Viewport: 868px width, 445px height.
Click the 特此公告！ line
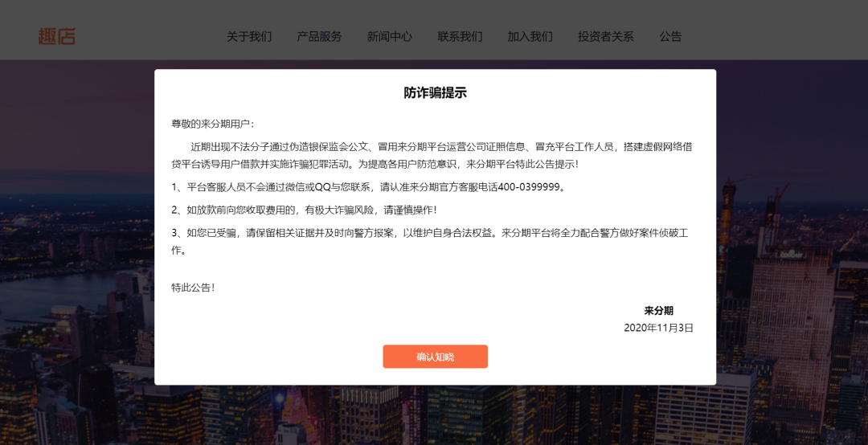click(x=193, y=288)
